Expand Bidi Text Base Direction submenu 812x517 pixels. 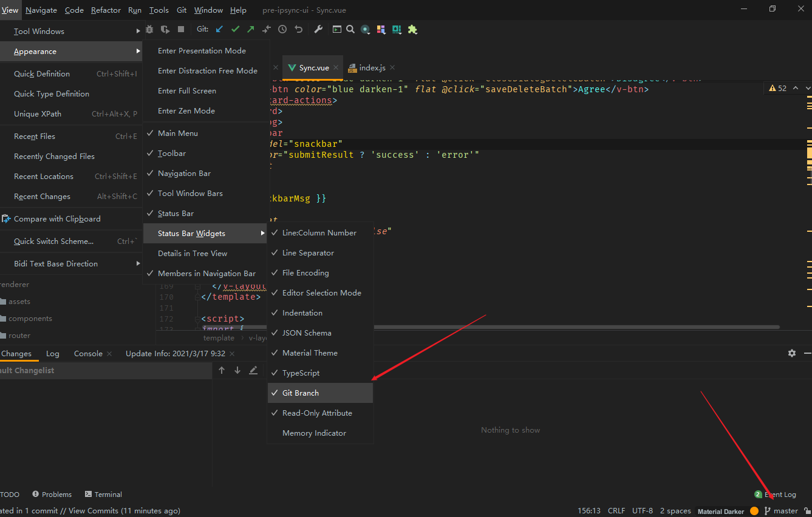coord(71,264)
